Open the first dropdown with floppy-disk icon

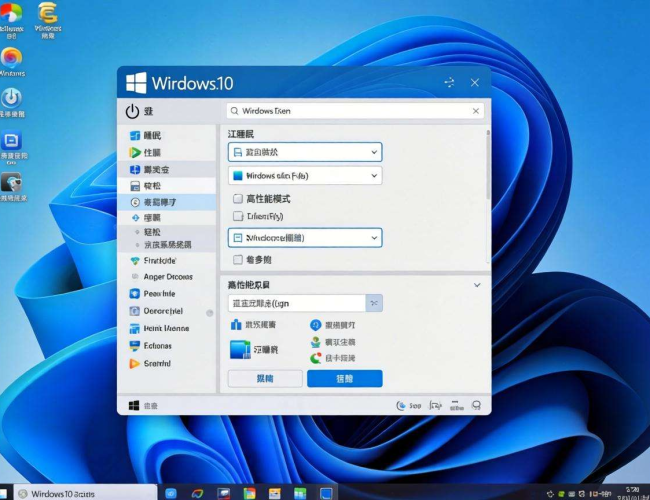click(x=305, y=152)
